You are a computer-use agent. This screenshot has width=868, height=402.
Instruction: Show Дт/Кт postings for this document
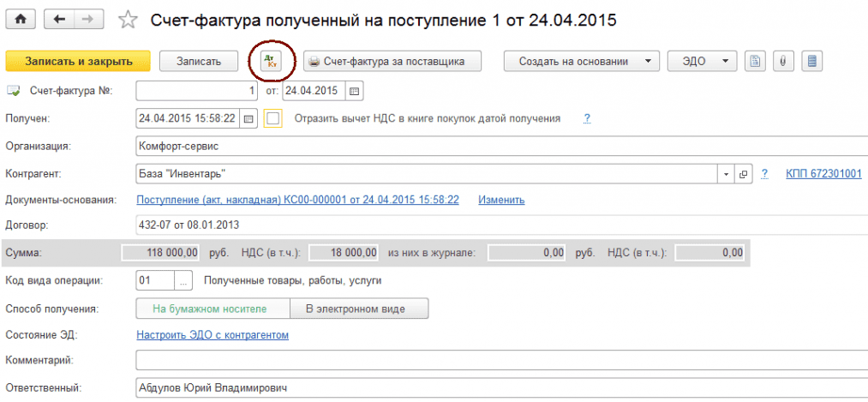coord(270,61)
